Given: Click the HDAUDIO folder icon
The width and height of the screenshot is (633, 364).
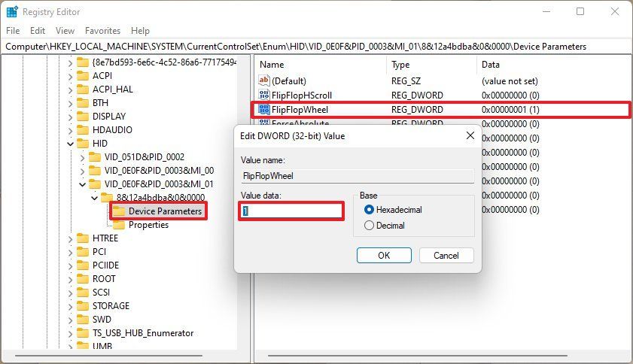Looking at the screenshot, I should tap(83, 130).
